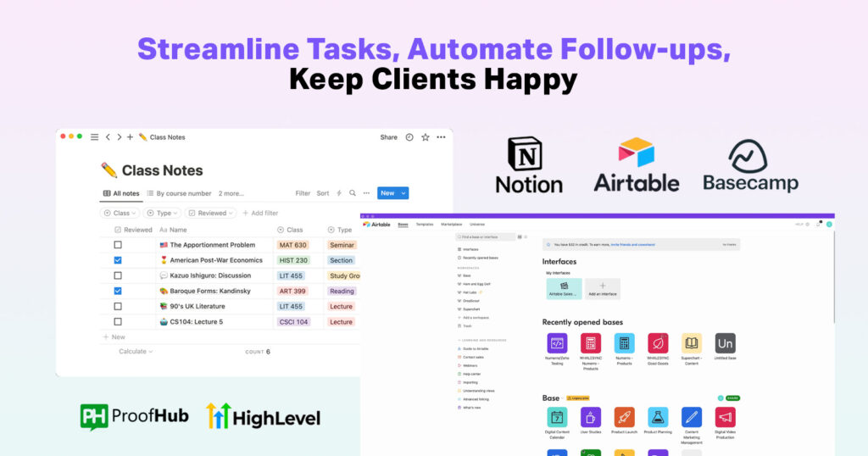
Task: Go back with Notion's left arrow
Action: (x=108, y=137)
